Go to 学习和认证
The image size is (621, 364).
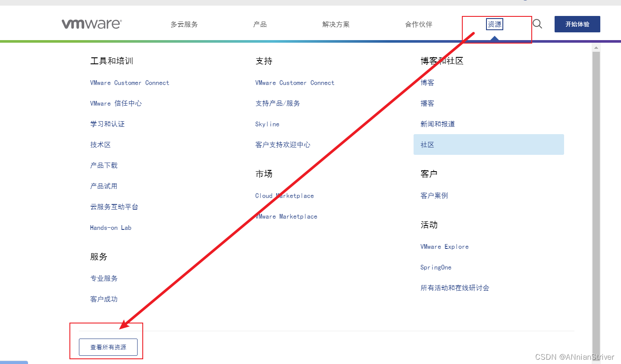[x=107, y=124]
